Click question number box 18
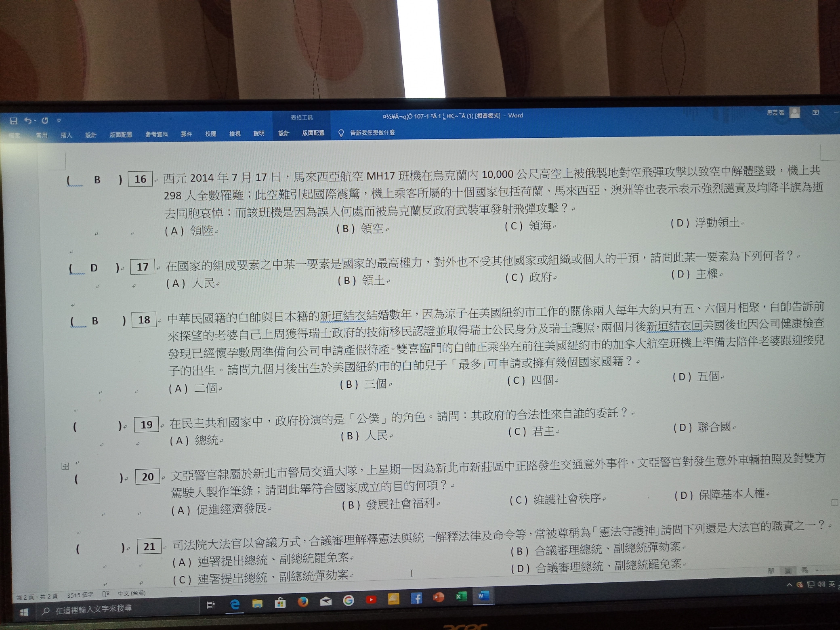 pyautogui.click(x=144, y=320)
